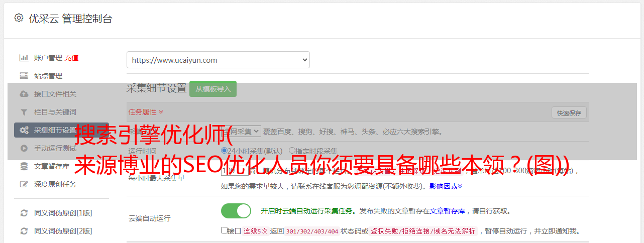
Task: Select the 指定时段采集 radio button
Action: pyautogui.click(x=292, y=151)
